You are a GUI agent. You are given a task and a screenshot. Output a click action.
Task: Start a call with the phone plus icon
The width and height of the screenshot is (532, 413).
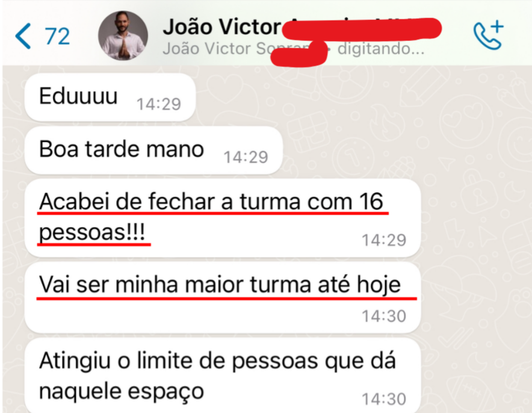[488, 36]
